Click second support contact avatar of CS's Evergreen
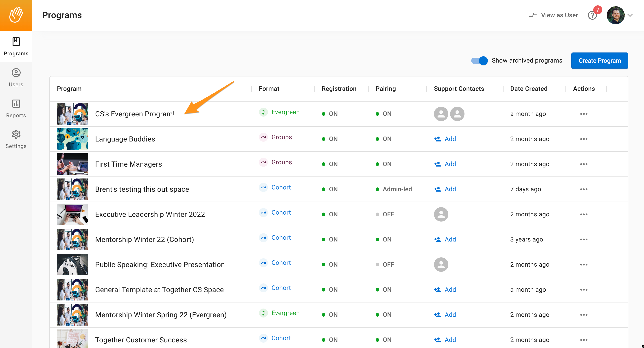644x348 pixels. pyautogui.click(x=457, y=114)
